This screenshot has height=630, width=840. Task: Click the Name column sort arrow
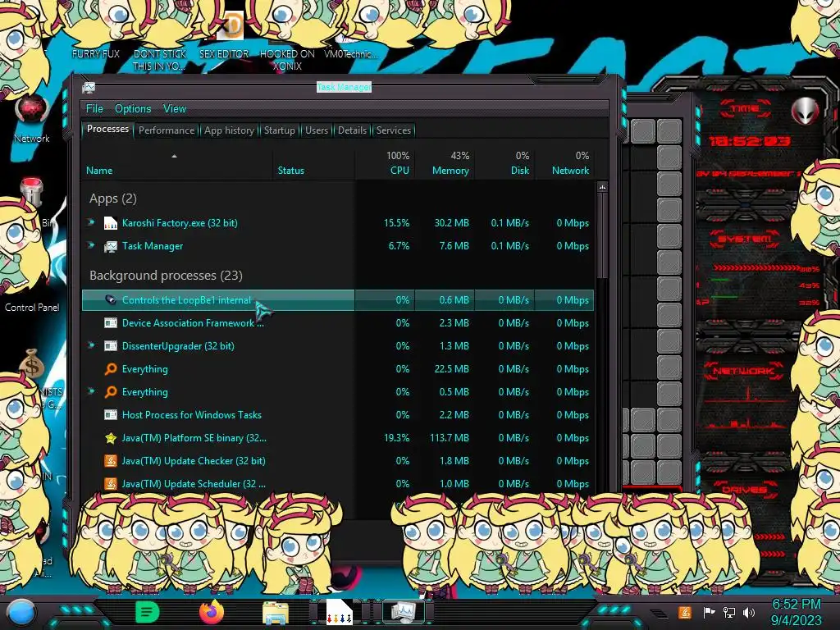174,157
